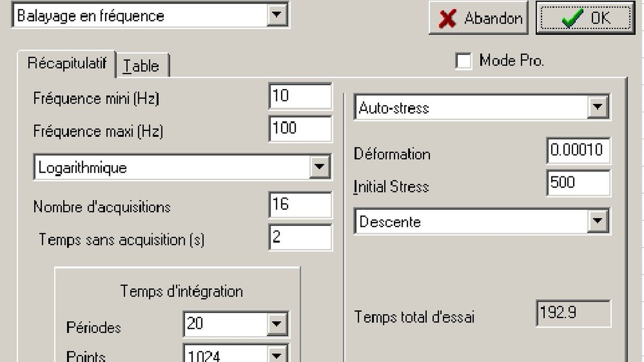This screenshot has width=644, height=362.
Task: Click the Initial Stress input field
Action: (x=579, y=183)
